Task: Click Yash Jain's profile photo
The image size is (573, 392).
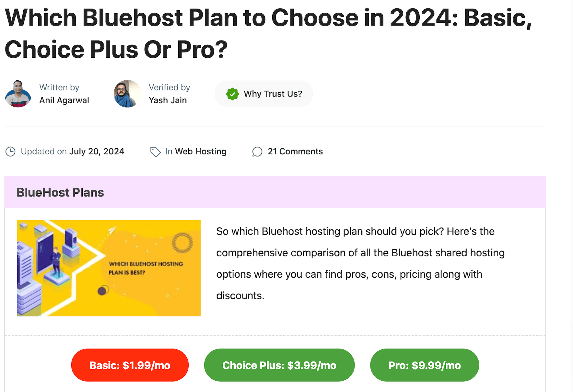Action: [127, 94]
